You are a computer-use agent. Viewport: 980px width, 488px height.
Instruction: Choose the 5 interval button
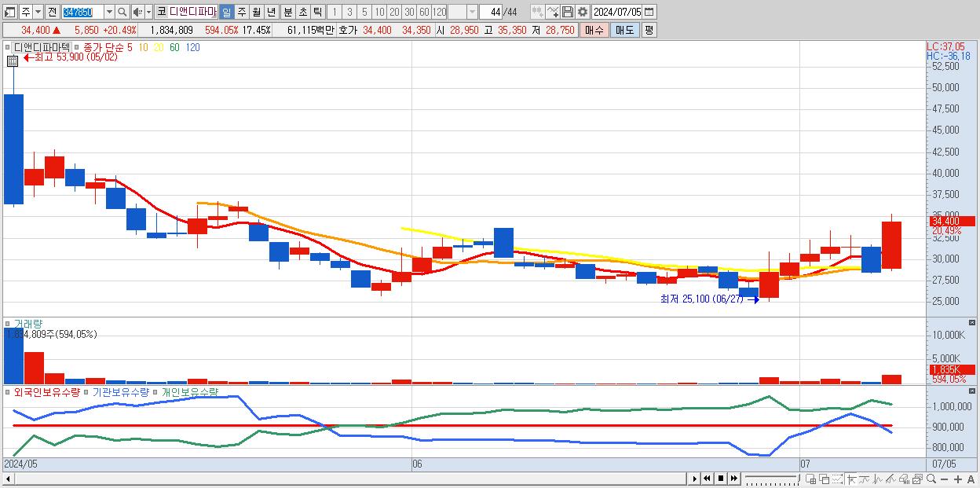(x=364, y=12)
